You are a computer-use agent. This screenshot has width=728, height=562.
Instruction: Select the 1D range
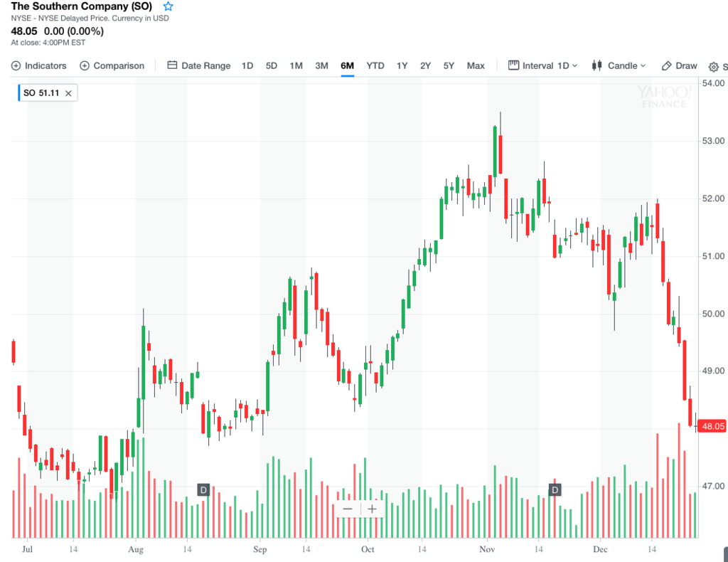coord(247,65)
